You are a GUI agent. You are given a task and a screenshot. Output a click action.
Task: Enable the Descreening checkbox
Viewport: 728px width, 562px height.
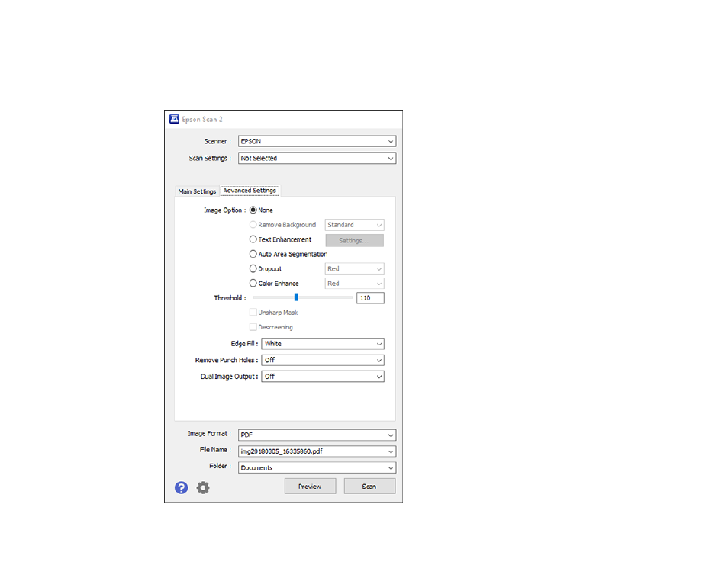pyautogui.click(x=253, y=327)
